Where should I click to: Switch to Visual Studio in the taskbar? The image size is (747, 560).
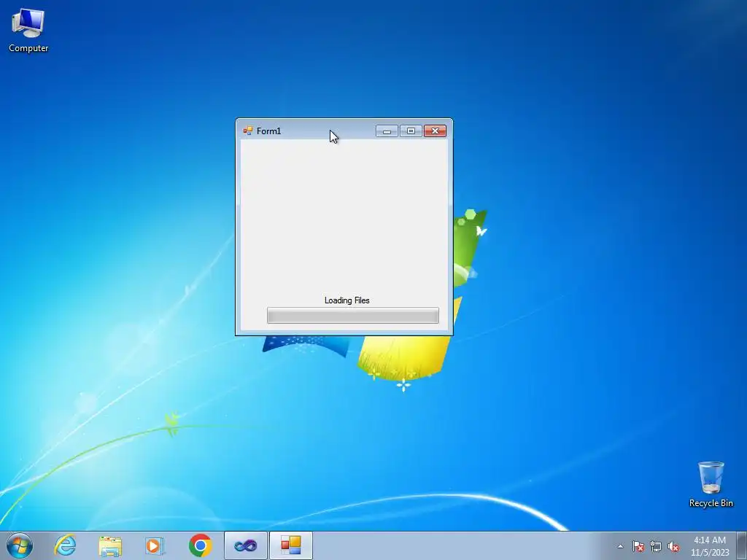click(x=246, y=545)
